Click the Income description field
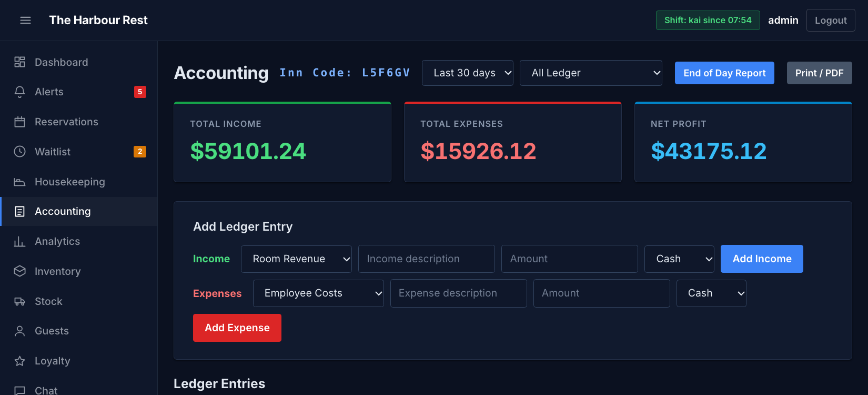 tap(427, 259)
